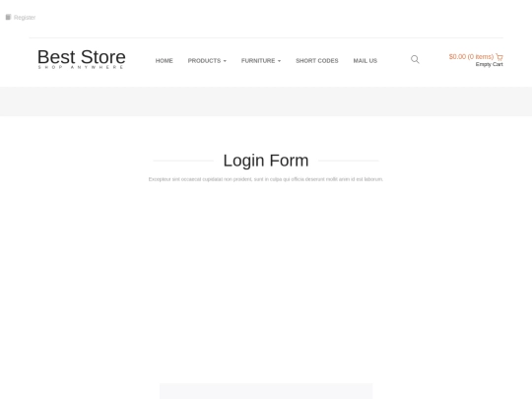Screen dimensions: 532x399
Task: Open the $0.00 (0 items) cart total
Action: pyautogui.click(x=471, y=57)
